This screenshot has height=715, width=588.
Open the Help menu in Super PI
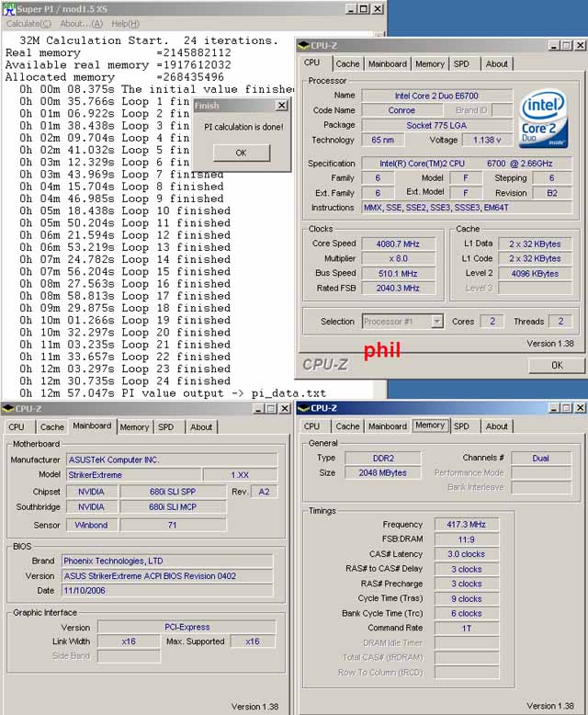tap(125, 24)
